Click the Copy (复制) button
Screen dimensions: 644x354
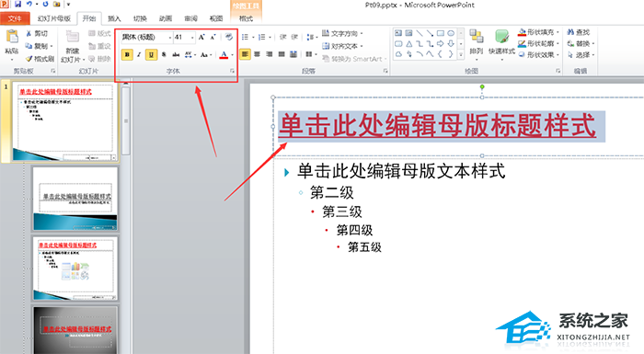39,46
